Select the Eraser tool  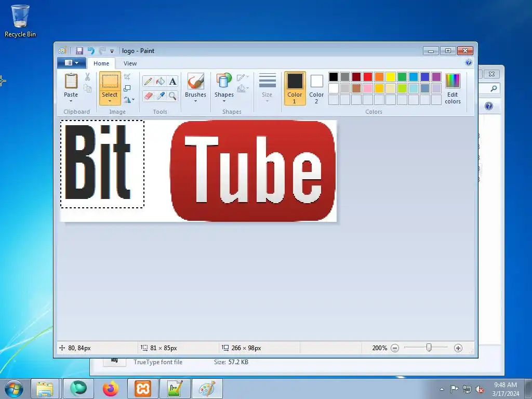click(x=148, y=96)
